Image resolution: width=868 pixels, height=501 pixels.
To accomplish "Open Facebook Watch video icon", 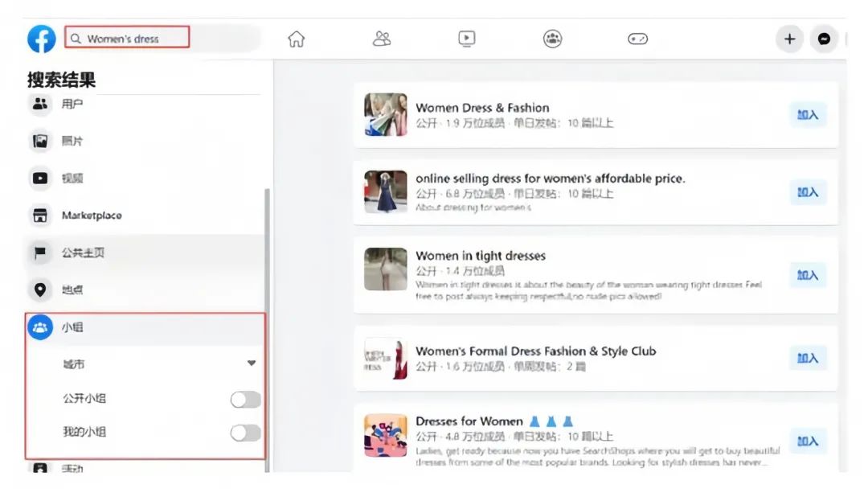I will pyautogui.click(x=467, y=38).
